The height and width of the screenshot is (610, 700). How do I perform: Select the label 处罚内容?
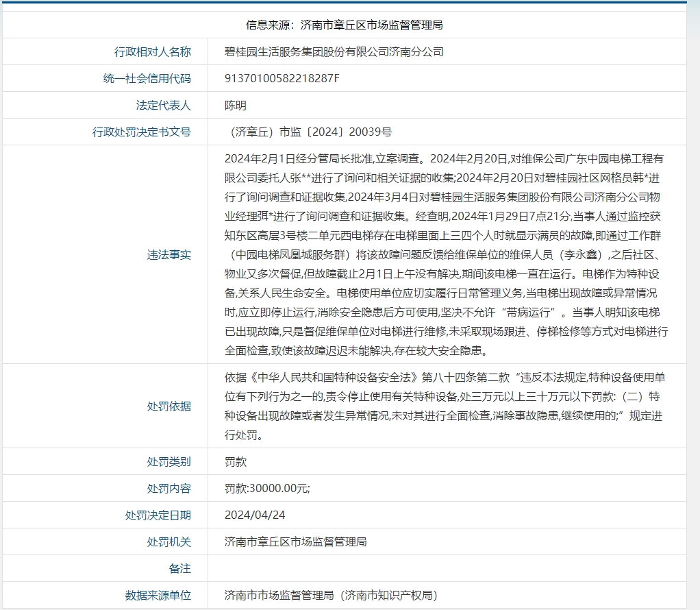(169, 489)
